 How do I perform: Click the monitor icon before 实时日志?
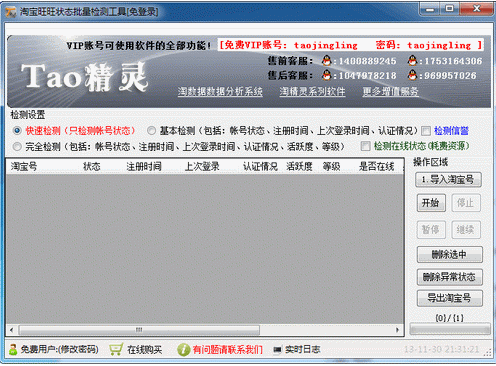277,350
